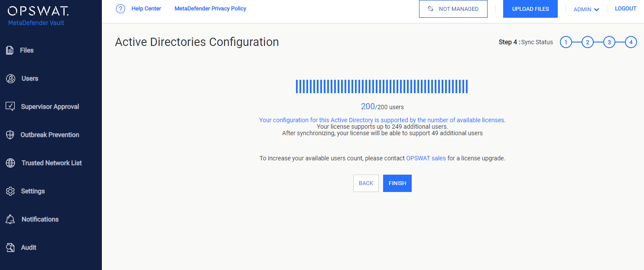Image resolution: width=644 pixels, height=270 pixels.
Task: Click the UPLOAD FILES button
Action: click(x=530, y=9)
